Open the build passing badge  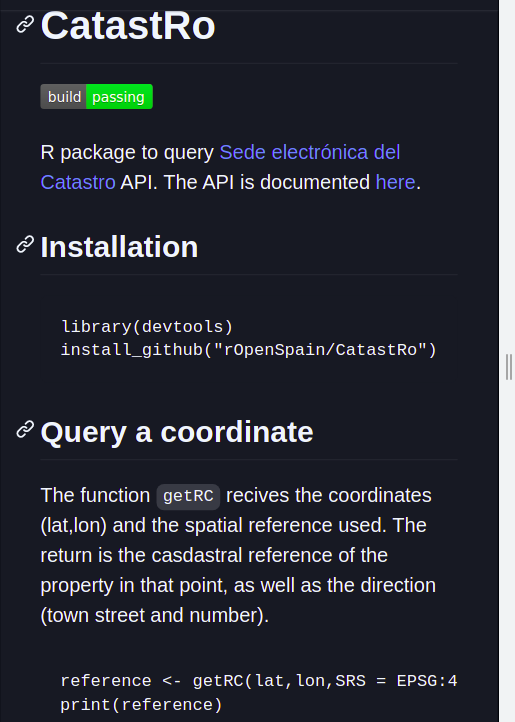pos(96,97)
